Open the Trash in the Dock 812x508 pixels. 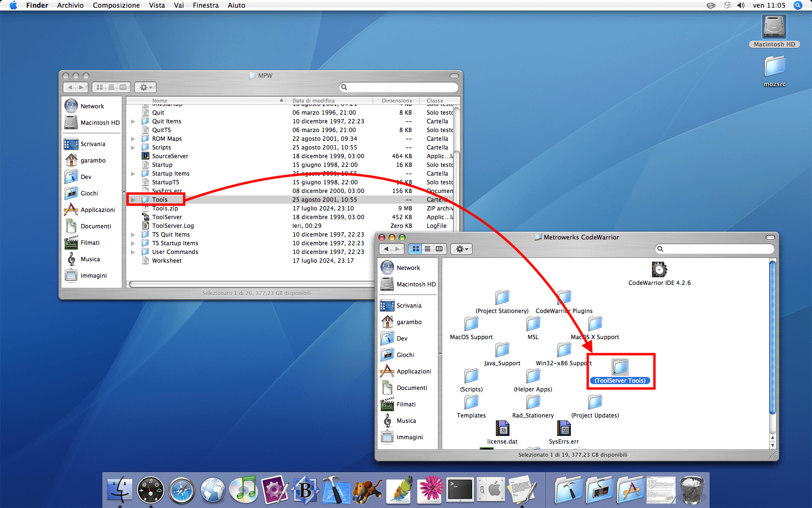[x=692, y=490]
